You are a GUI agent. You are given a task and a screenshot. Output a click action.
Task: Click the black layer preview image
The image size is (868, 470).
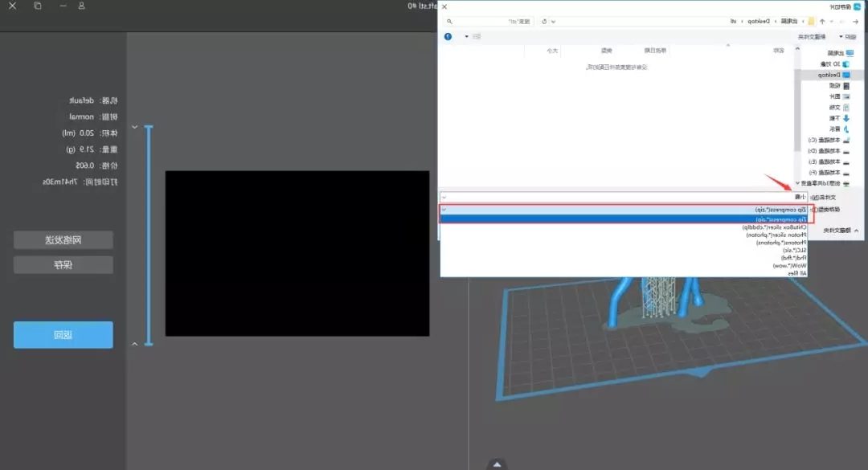297,254
